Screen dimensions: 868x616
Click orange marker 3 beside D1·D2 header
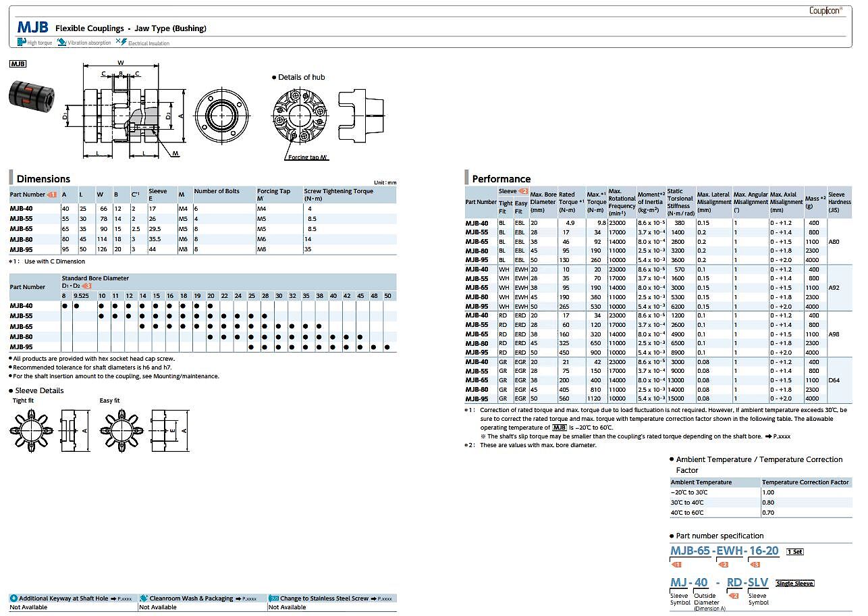point(86,286)
